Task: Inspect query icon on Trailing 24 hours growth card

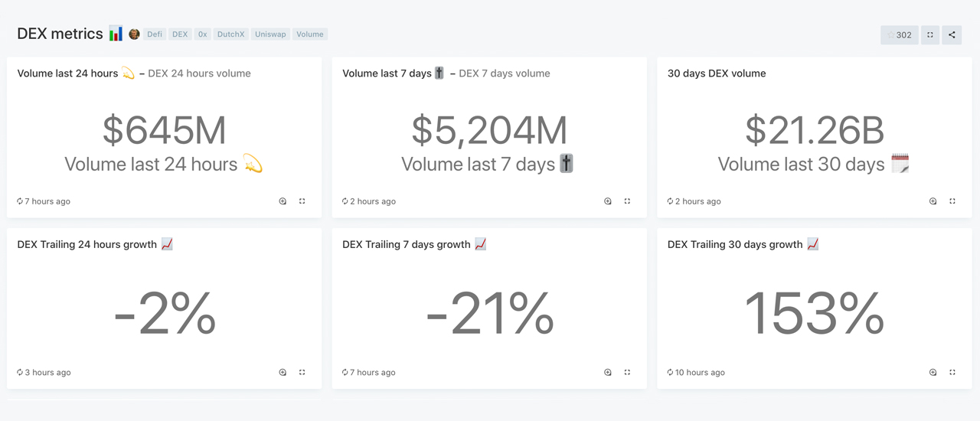Action: pyautogui.click(x=283, y=372)
